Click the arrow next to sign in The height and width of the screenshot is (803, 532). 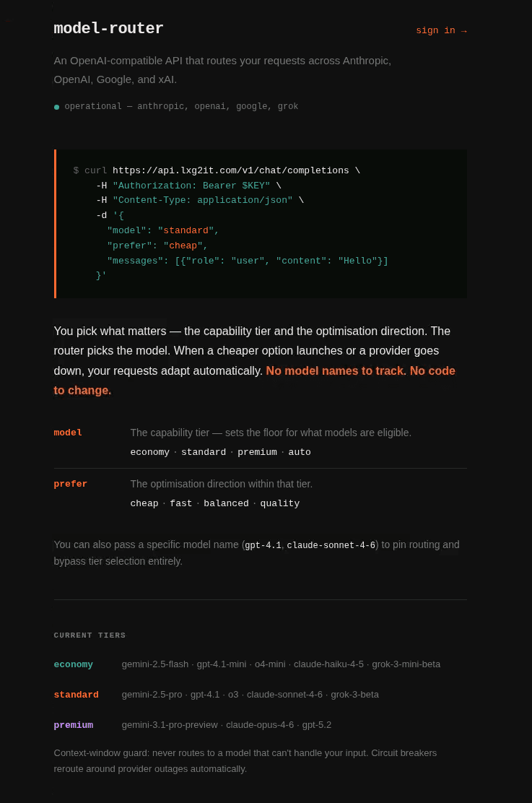(463, 30)
